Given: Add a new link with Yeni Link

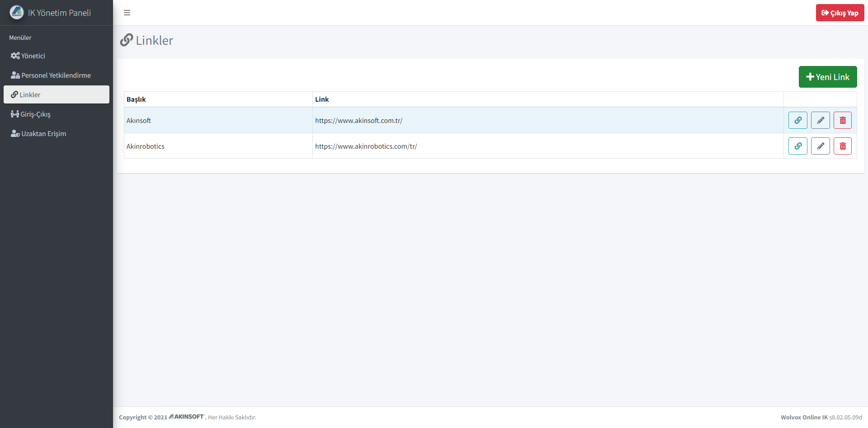Looking at the screenshot, I should pyautogui.click(x=828, y=77).
